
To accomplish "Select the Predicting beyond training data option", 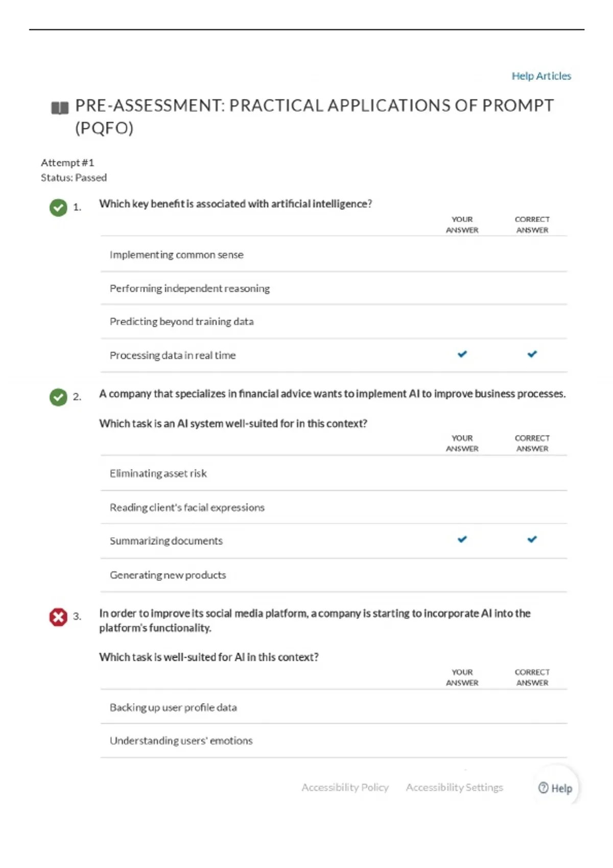I will pos(334,322).
